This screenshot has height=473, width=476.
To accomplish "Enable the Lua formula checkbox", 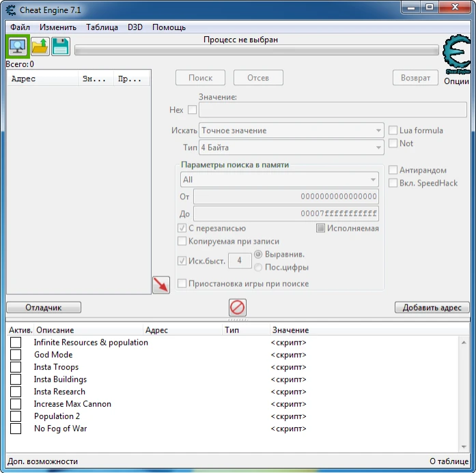I will click(x=393, y=130).
